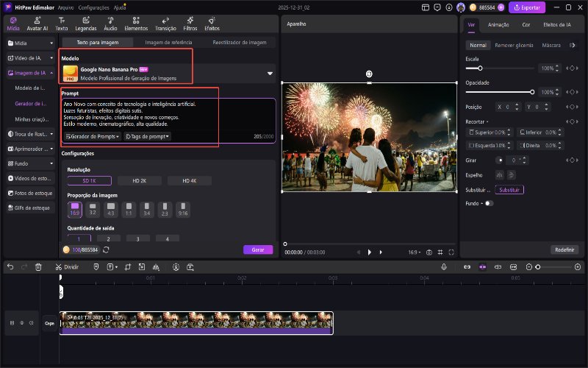Viewport: 588px width, 368px height.
Task: Select HD 2K resolution option
Action: pos(139,180)
